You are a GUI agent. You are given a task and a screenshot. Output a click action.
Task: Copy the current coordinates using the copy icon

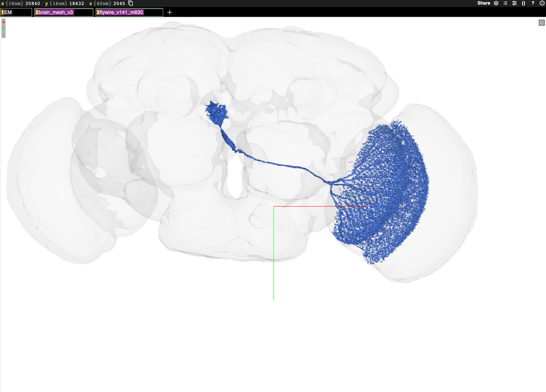point(131,3)
